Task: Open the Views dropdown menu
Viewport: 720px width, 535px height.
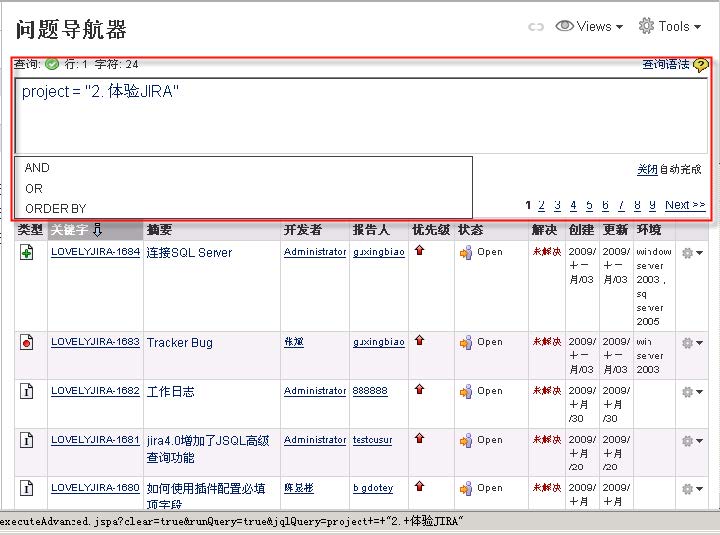Action: click(589, 26)
